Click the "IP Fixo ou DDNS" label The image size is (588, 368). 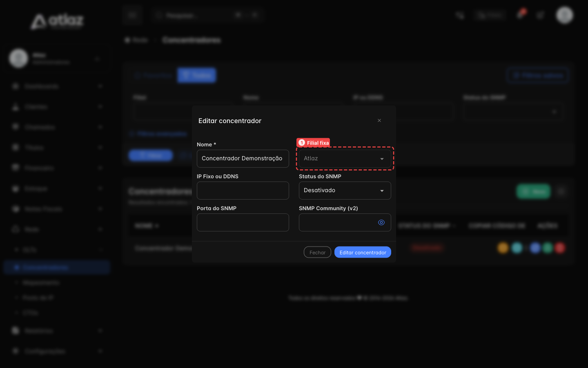[218, 176]
